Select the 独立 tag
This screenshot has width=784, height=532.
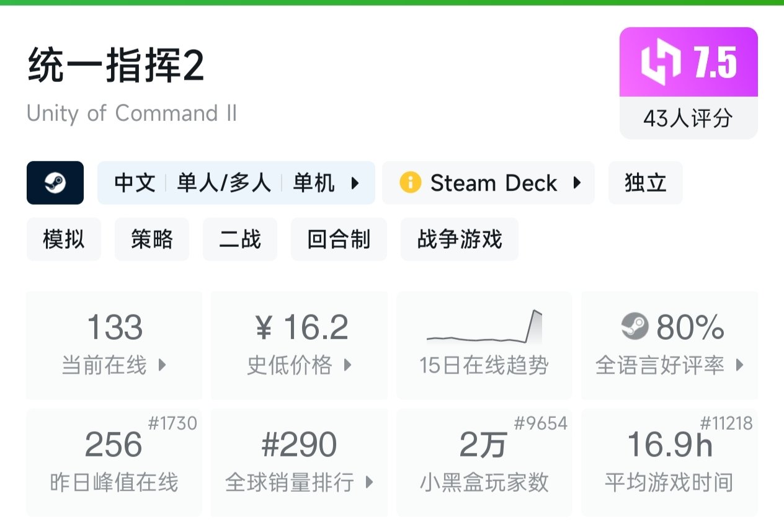645,183
